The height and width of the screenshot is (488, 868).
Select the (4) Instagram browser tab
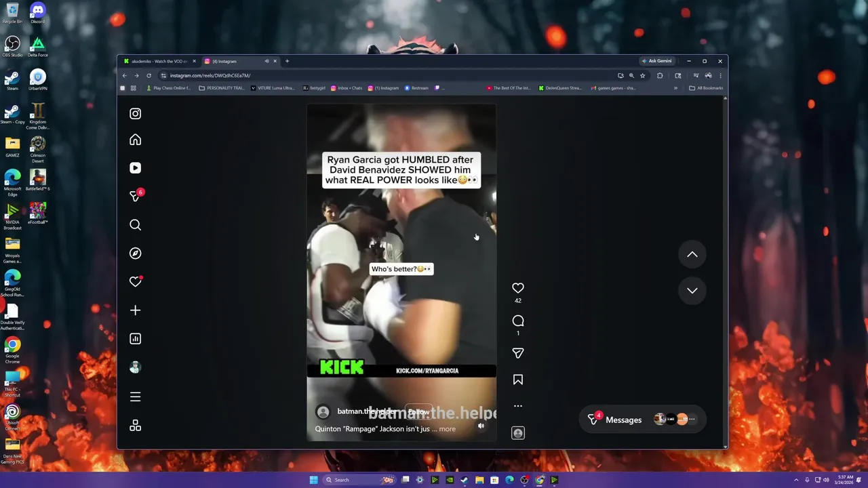point(235,61)
